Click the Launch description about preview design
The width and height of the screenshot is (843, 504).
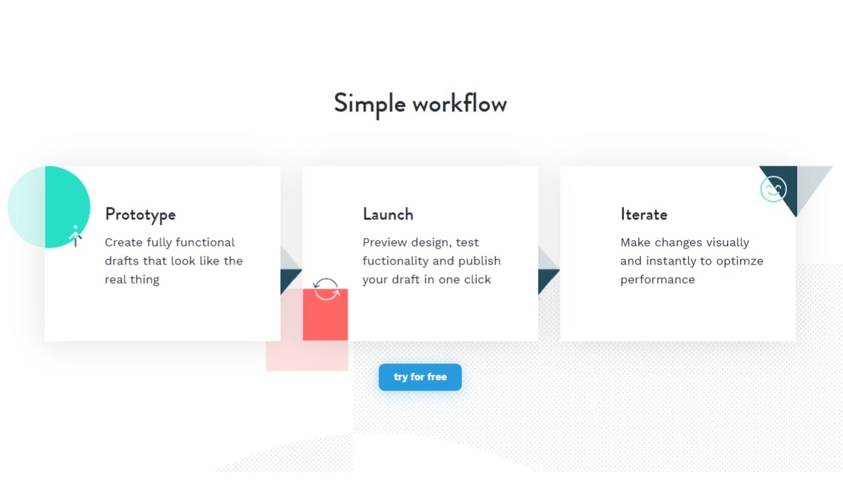[431, 261]
